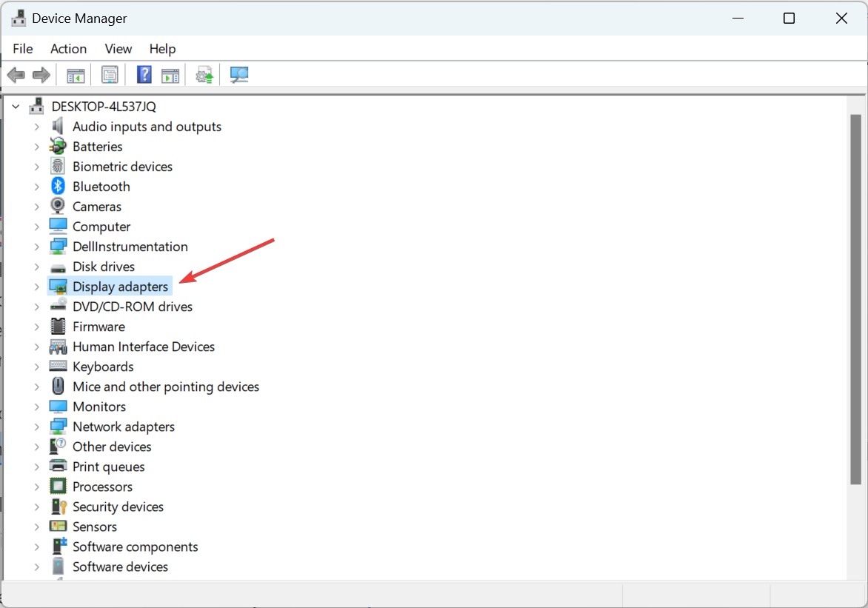The height and width of the screenshot is (608, 868).
Task: Click the Computer monitor icon
Action: [58, 226]
